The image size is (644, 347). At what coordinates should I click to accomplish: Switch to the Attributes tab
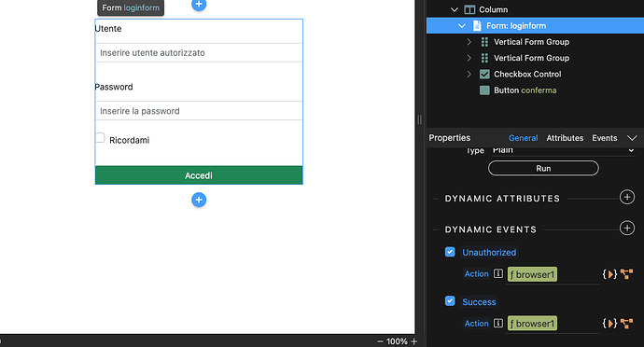(565, 138)
